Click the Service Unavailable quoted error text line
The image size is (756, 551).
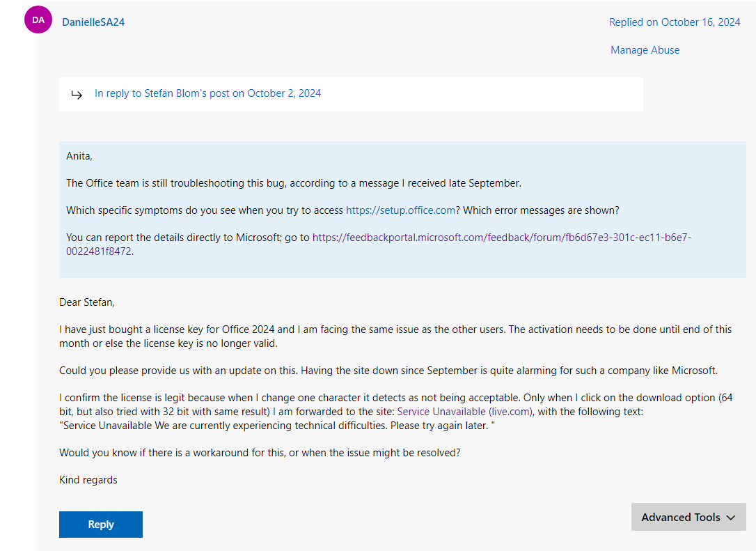click(277, 426)
